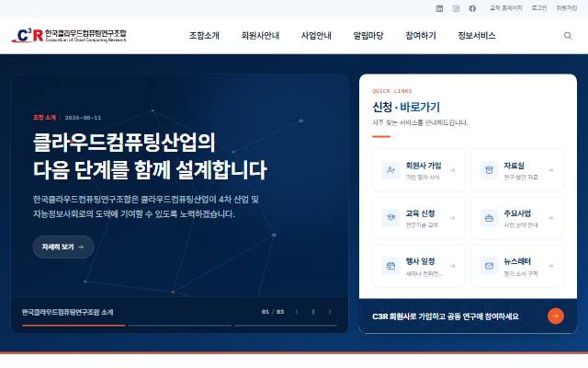Click the arrow on the 주요사업 card

coord(551,218)
